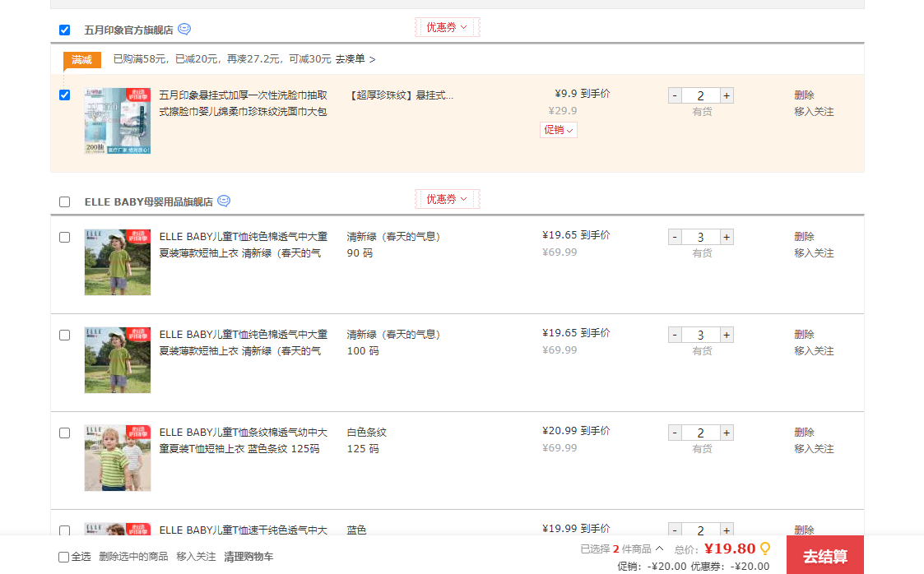Select all items from 五月印象官方旗舰店 store
Screen dimensions: 924x574
click(x=65, y=30)
